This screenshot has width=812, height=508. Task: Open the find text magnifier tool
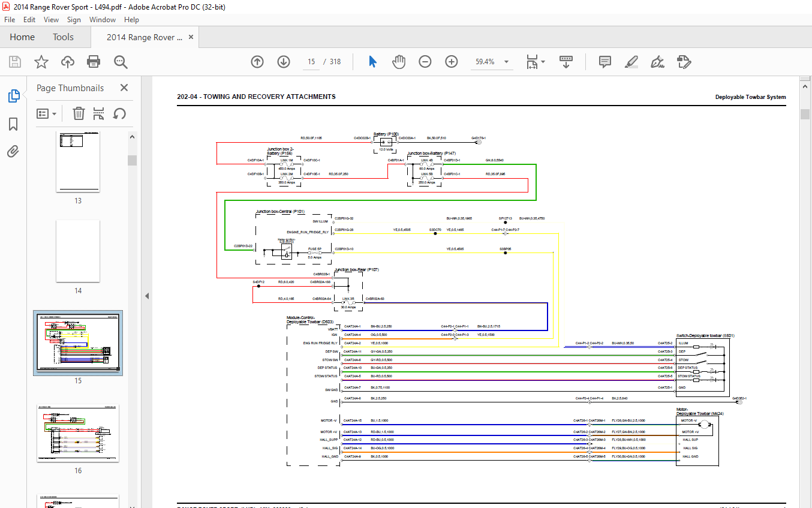121,62
